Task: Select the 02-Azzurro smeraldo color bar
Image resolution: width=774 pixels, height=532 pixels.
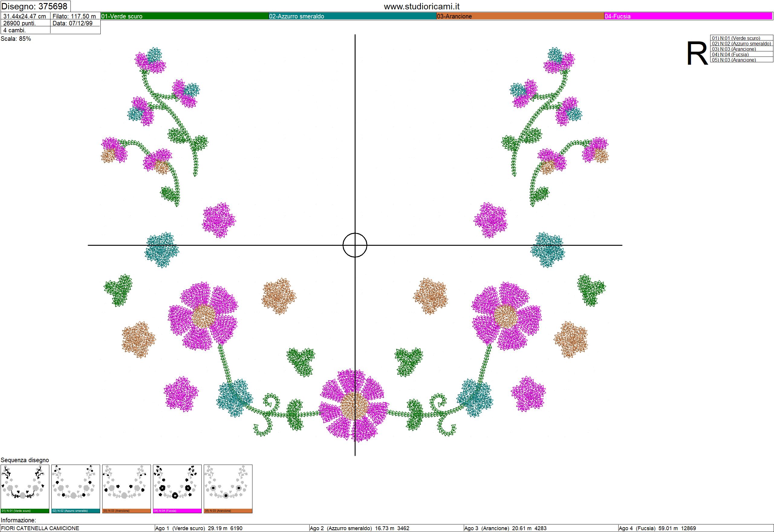Action: click(353, 16)
